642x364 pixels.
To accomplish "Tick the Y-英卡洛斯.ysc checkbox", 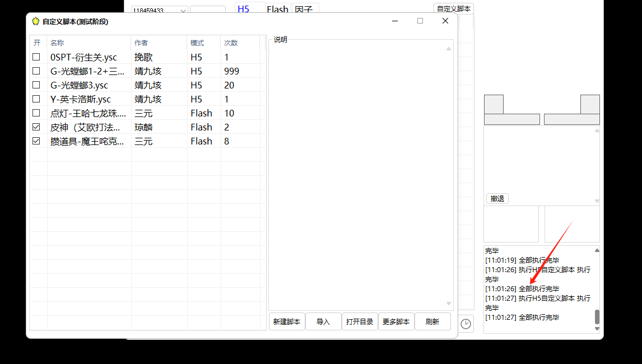I will tap(36, 99).
